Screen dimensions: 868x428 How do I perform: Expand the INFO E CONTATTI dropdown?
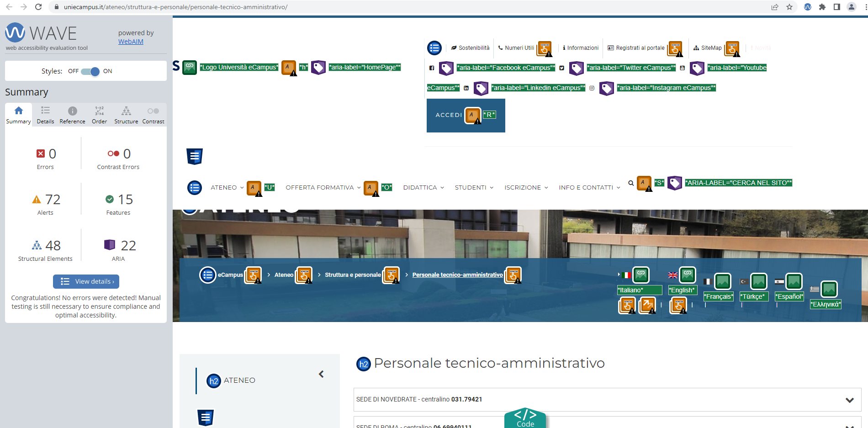tap(589, 188)
